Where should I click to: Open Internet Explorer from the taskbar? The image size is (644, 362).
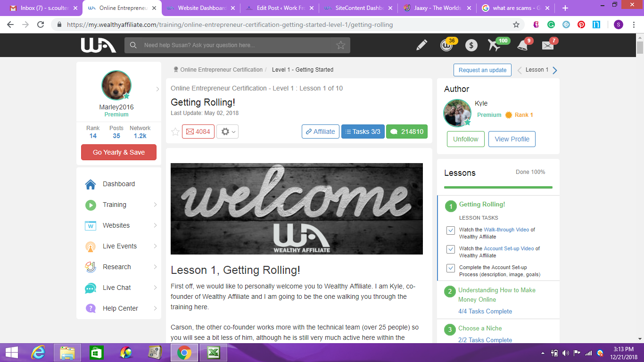[x=38, y=353]
